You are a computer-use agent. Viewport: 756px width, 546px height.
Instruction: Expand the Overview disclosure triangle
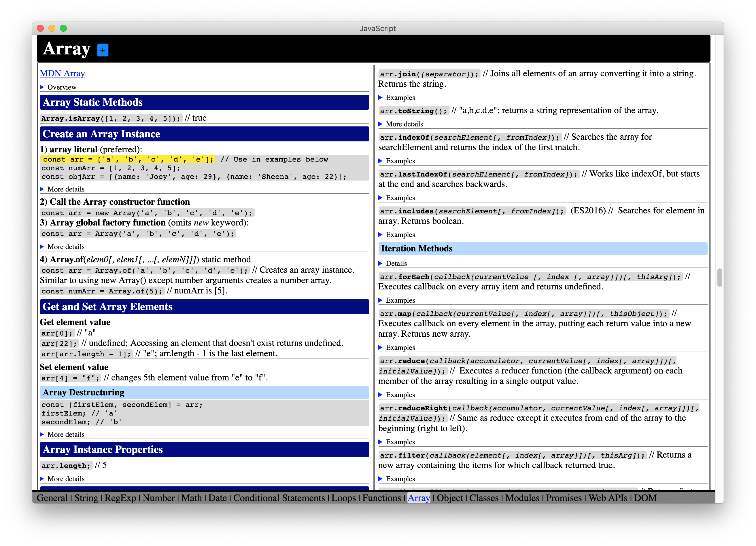pyautogui.click(x=42, y=87)
